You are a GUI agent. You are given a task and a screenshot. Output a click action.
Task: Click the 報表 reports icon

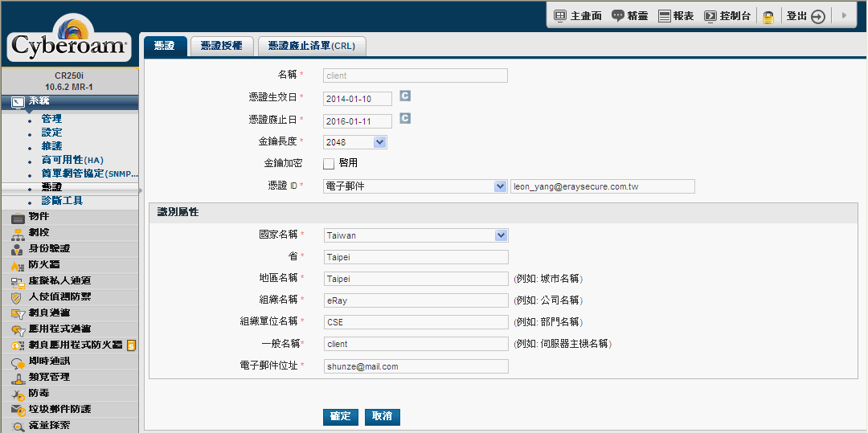click(x=664, y=16)
